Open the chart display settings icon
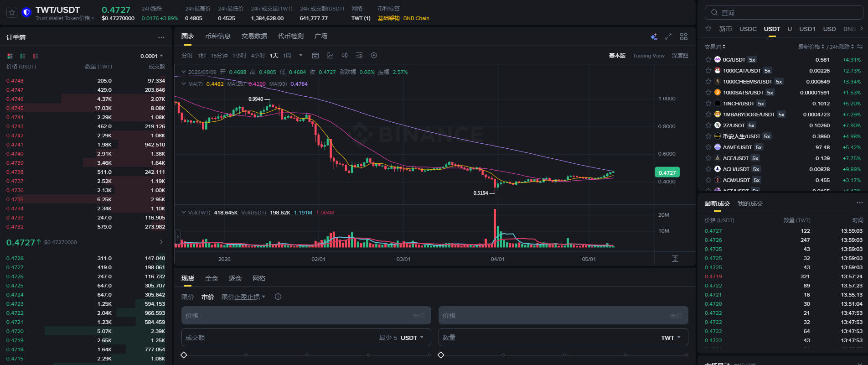Screen dimensions: 868x365 [359, 56]
